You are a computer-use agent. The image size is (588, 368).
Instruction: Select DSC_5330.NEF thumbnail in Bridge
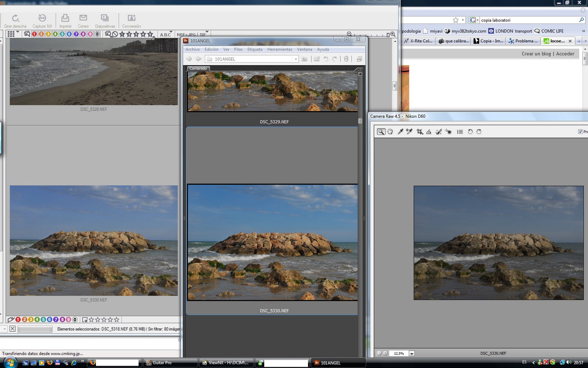pyautogui.click(x=272, y=243)
